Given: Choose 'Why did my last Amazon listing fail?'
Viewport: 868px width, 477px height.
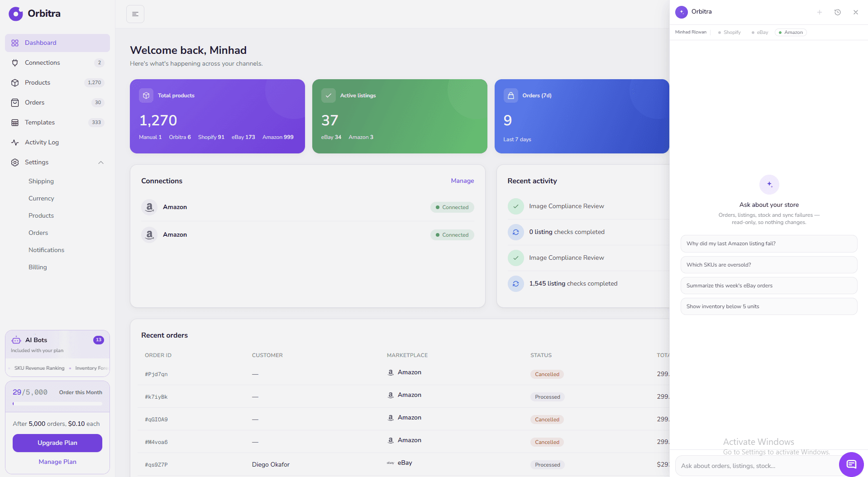Looking at the screenshot, I should [x=769, y=243].
